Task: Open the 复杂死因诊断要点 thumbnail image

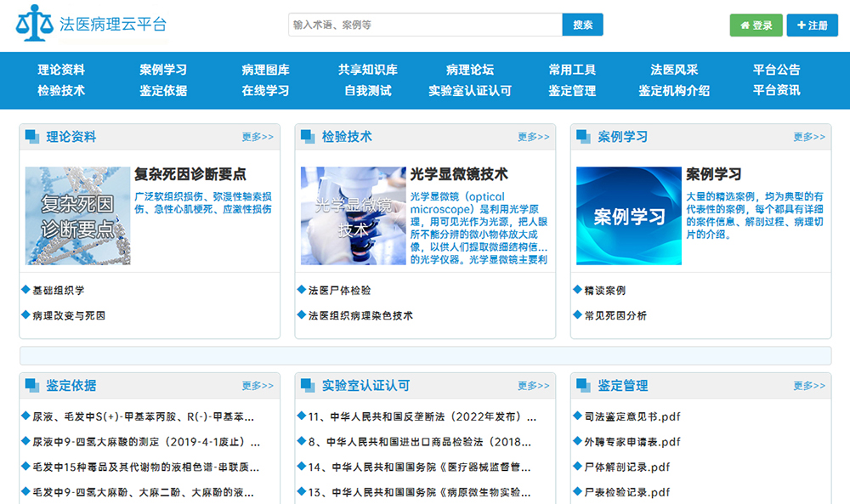Action: (x=77, y=216)
